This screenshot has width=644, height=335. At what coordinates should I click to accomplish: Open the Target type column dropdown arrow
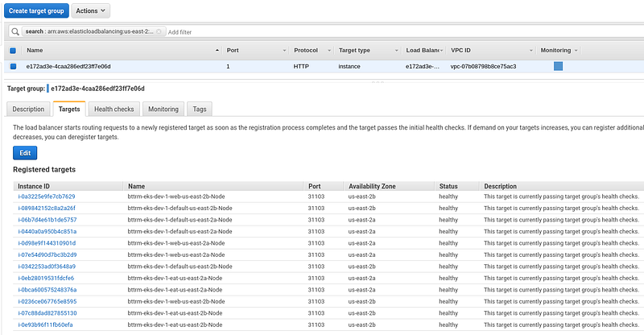tap(396, 51)
